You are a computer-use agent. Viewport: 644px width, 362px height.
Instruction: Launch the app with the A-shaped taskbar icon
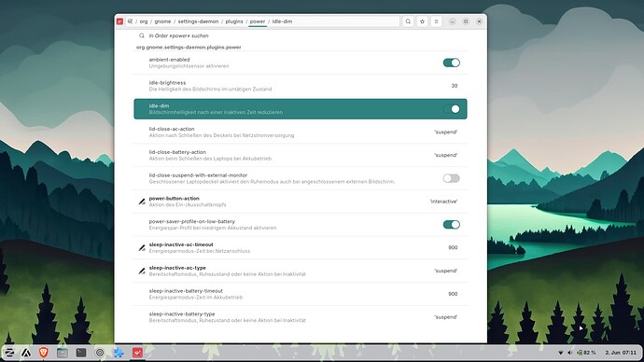[26, 352]
